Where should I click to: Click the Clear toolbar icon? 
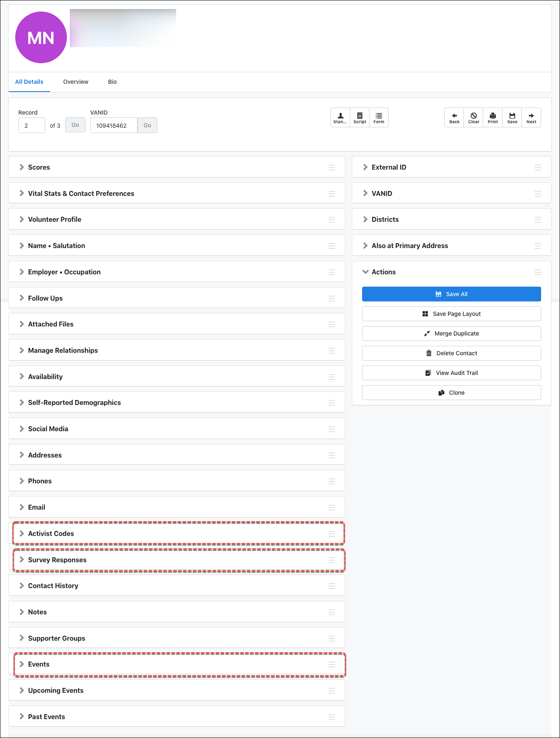point(473,118)
